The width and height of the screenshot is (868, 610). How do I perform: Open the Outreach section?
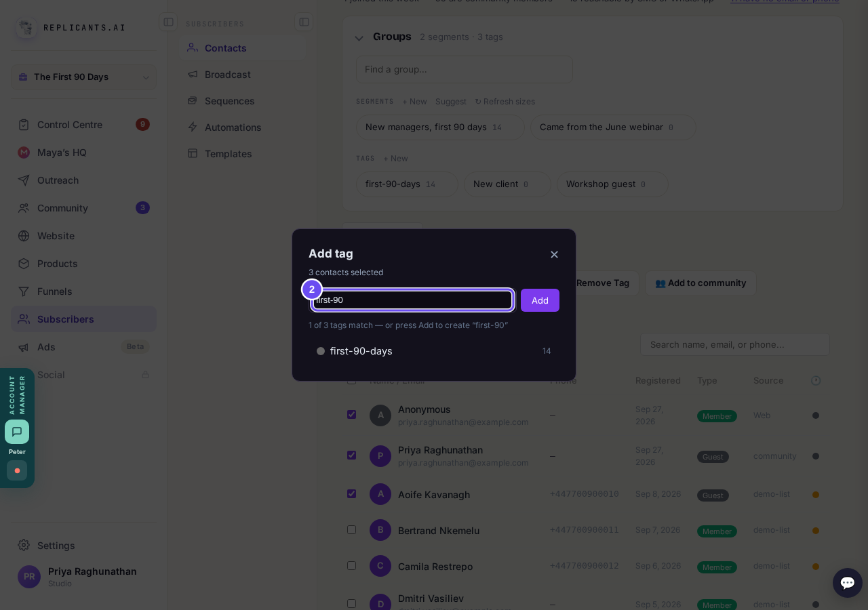point(83,180)
